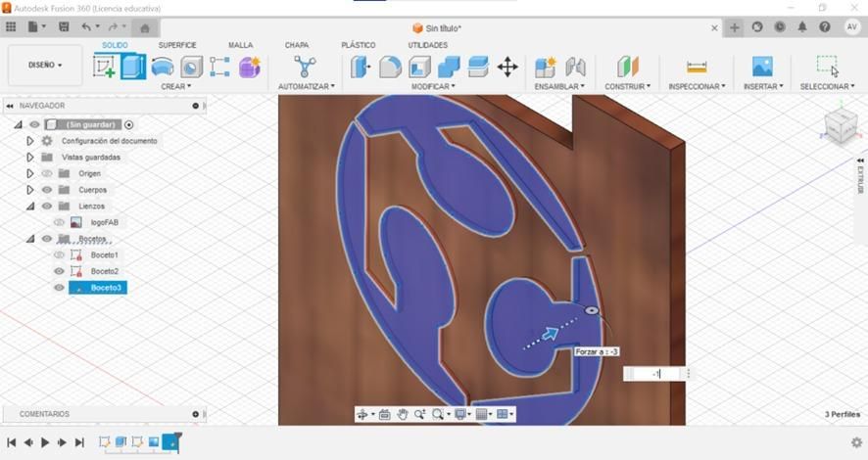This screenshot has width=868, height=460.
Task: Select the Create Sketch tool
Action: pyautogui.click(x=104, y=67)
